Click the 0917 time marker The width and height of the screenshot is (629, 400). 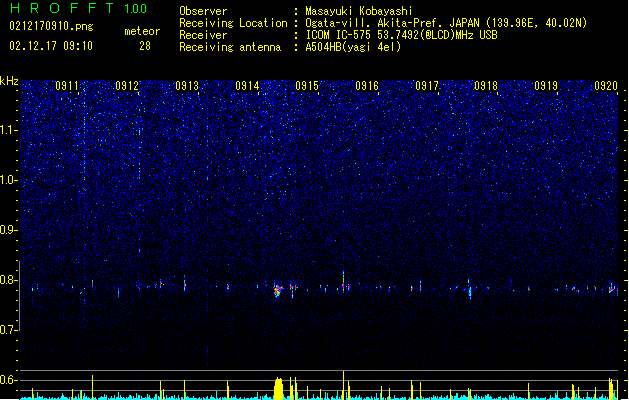tap(427, 86)
